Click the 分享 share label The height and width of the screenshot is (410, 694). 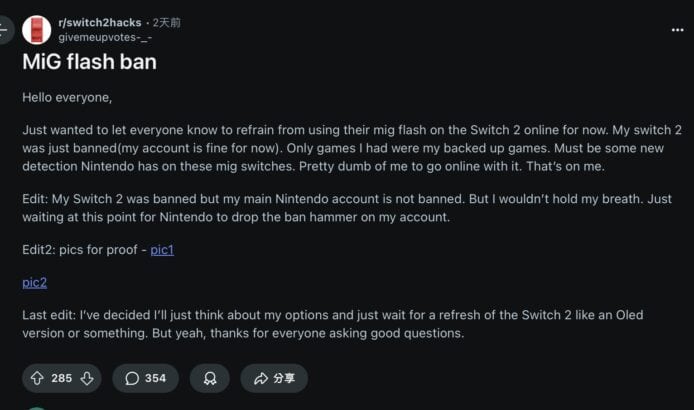click(284, 378)
